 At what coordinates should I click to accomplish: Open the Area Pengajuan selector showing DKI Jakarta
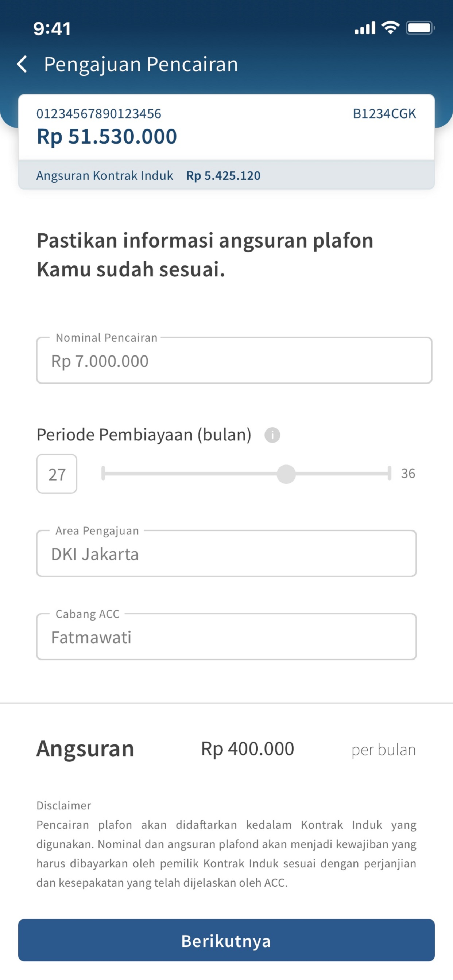pyautogui.click(x=226, y=553)
